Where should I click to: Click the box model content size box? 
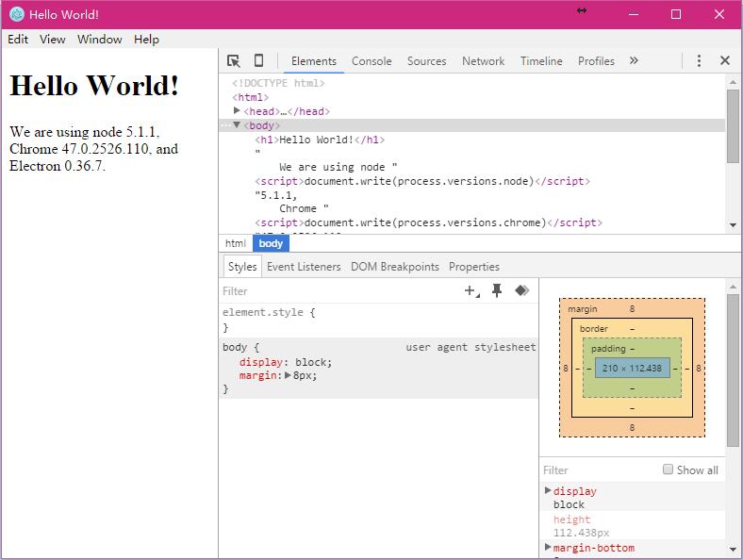(x=632, y=368)
